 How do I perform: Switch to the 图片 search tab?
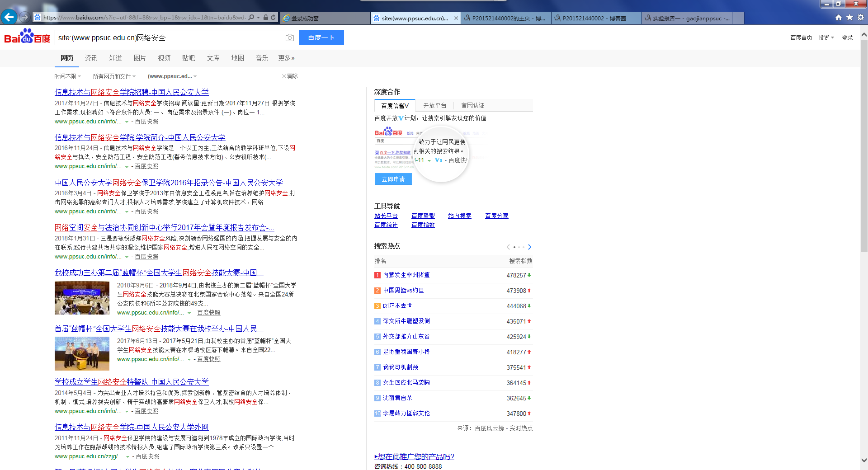click(x=140, y=58)
